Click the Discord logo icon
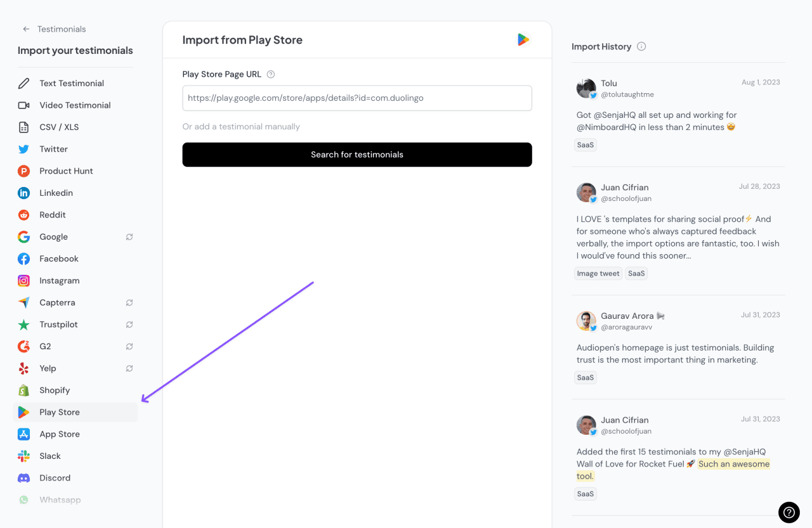The width and height of the screenshot is (812, 528). pyautogui.click(x=23, y=478)
